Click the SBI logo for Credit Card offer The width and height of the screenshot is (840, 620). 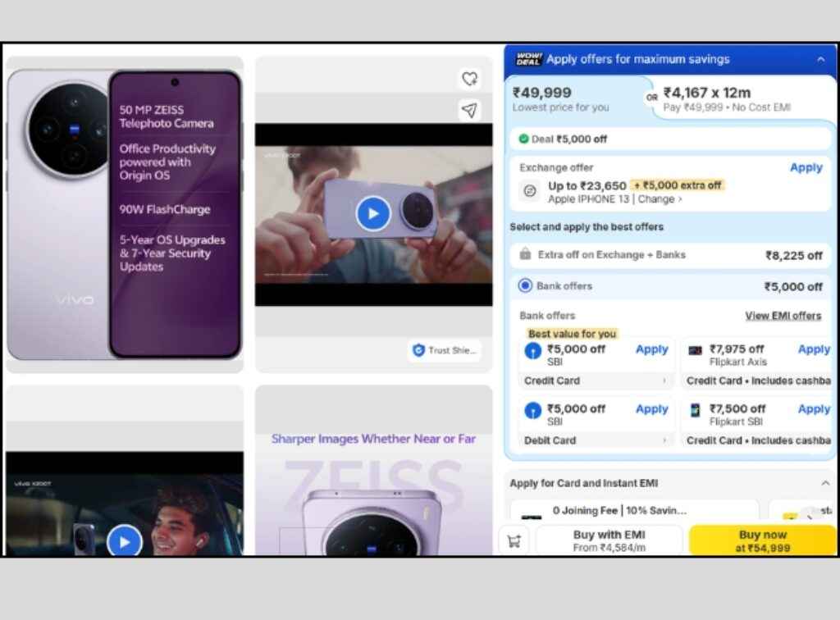[532, 351]
